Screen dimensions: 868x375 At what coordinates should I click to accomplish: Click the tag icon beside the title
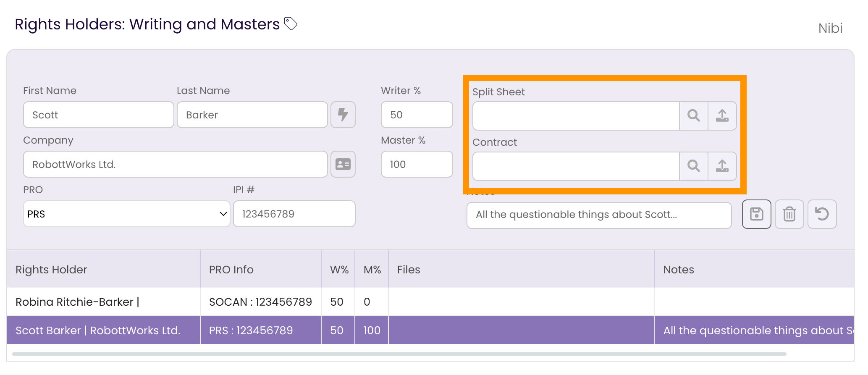pyautogui.click(x=291, y=24)
